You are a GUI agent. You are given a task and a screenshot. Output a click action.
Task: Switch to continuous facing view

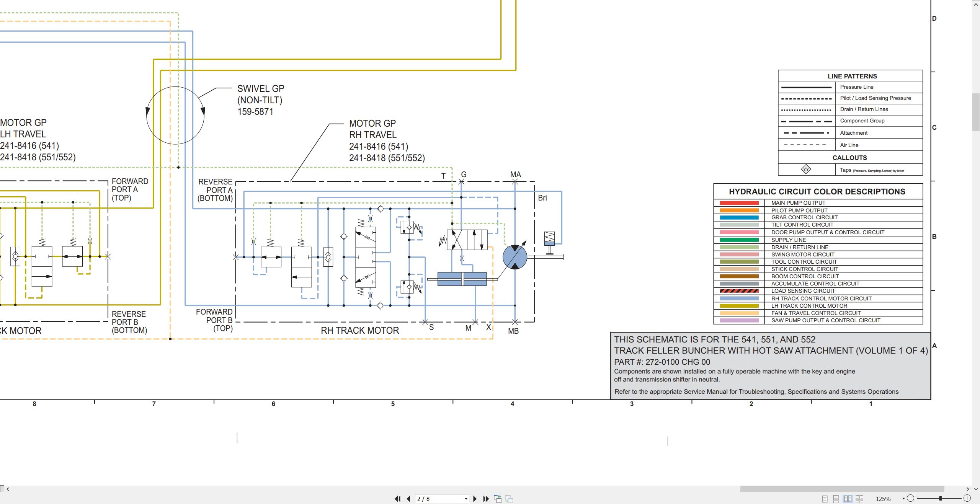tap(859, 499)
